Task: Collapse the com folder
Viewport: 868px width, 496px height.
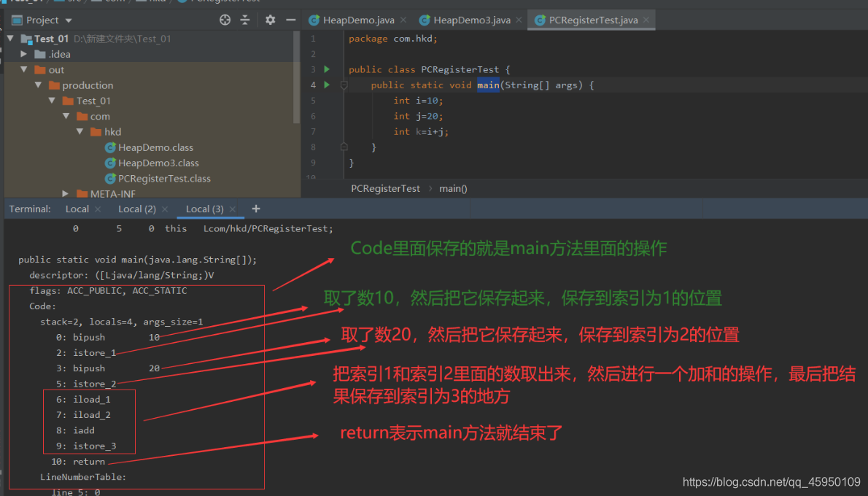Action: 66,116
